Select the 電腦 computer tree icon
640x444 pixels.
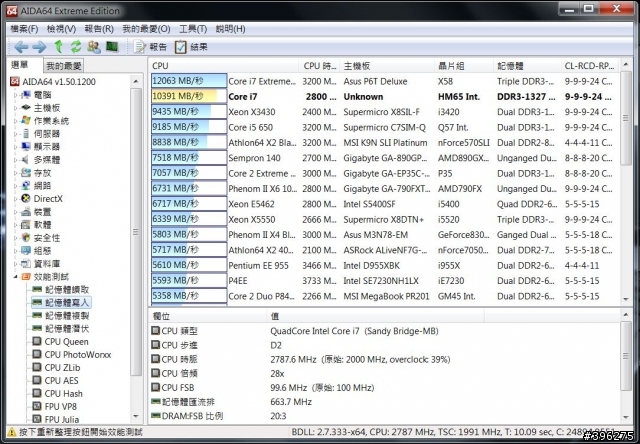point(26,95)
